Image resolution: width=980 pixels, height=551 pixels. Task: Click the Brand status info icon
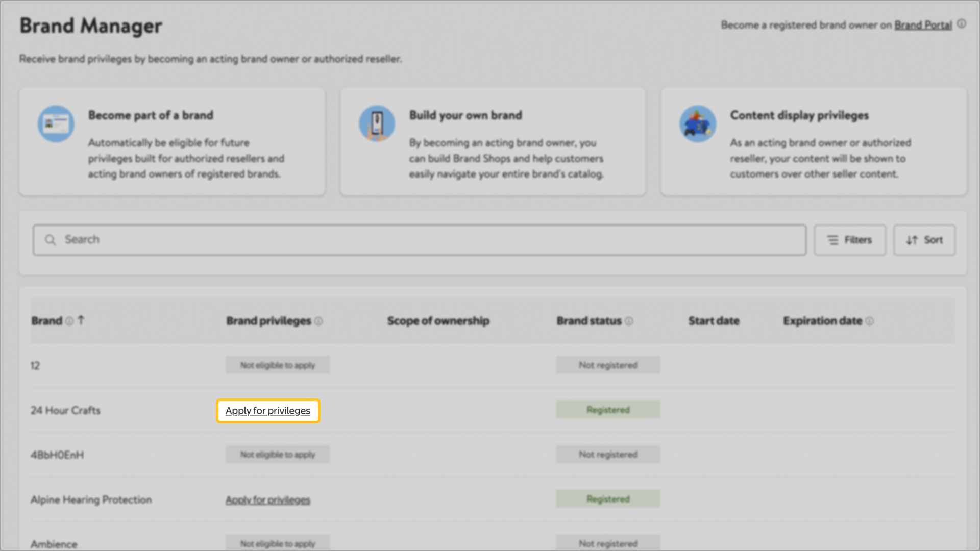629,321
